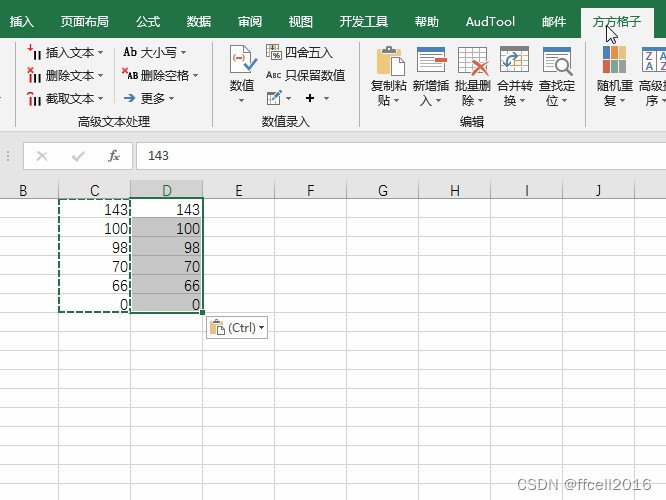
Task: Open the 视图 ribbon tab
Action: coord(301,21)
